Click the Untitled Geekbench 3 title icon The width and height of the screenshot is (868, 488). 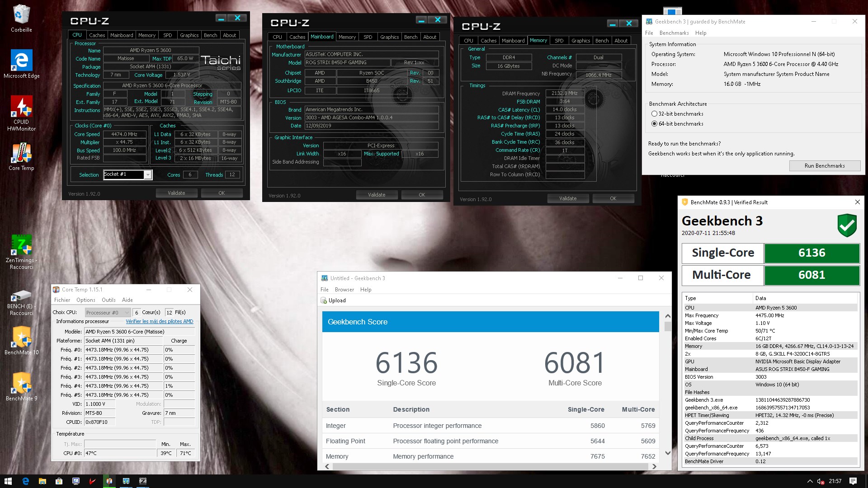[x=325, y=278]
